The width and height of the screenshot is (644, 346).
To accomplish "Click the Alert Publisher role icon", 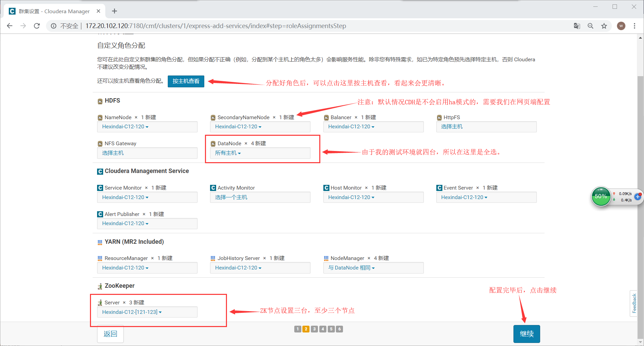I will coord(100,214).
